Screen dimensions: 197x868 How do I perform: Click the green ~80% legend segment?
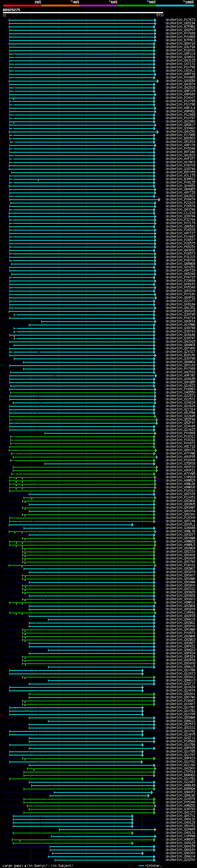click(x=137, y=6)
